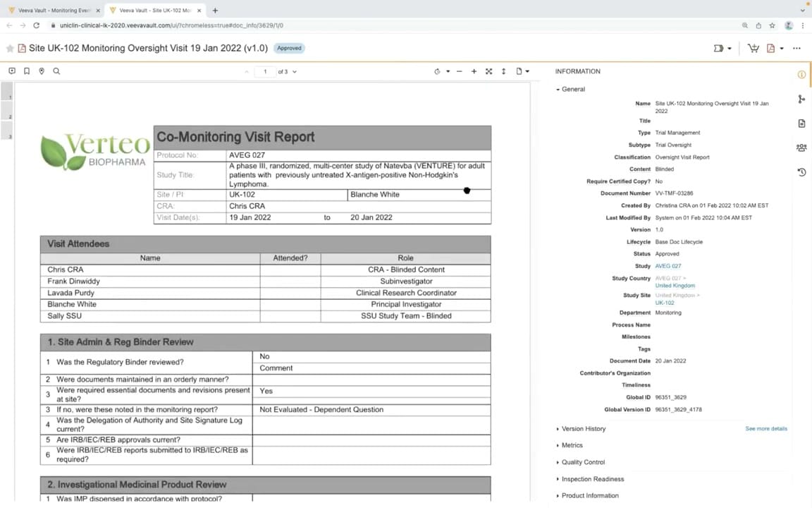Bookmark this page in browser address bar
This screenshot has height=508, width=812.
(772, 25)
